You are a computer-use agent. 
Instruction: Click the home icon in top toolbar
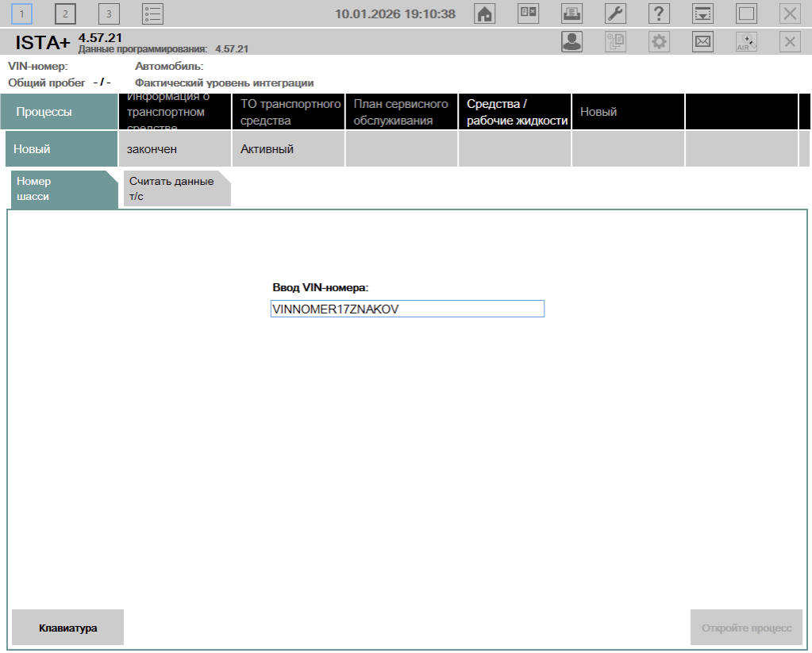(x=485, y=13)
